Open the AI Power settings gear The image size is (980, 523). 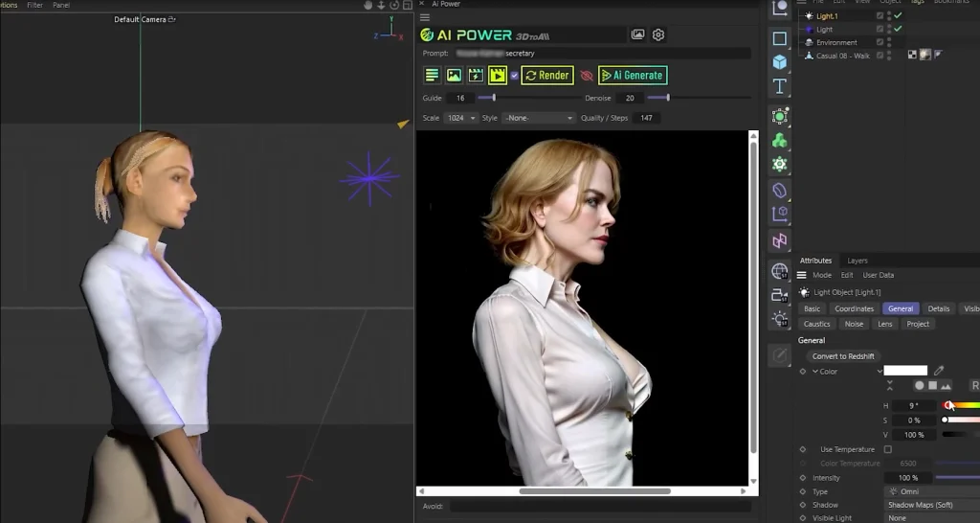pos(658,35)
